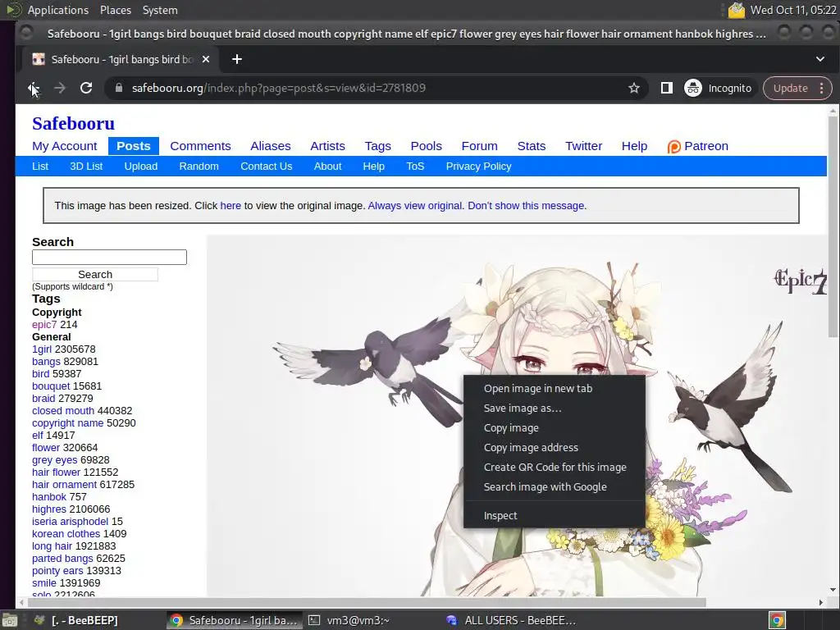Screen dimensions: 840x630
Task: Click Always view original link
Action: (414, 206)
